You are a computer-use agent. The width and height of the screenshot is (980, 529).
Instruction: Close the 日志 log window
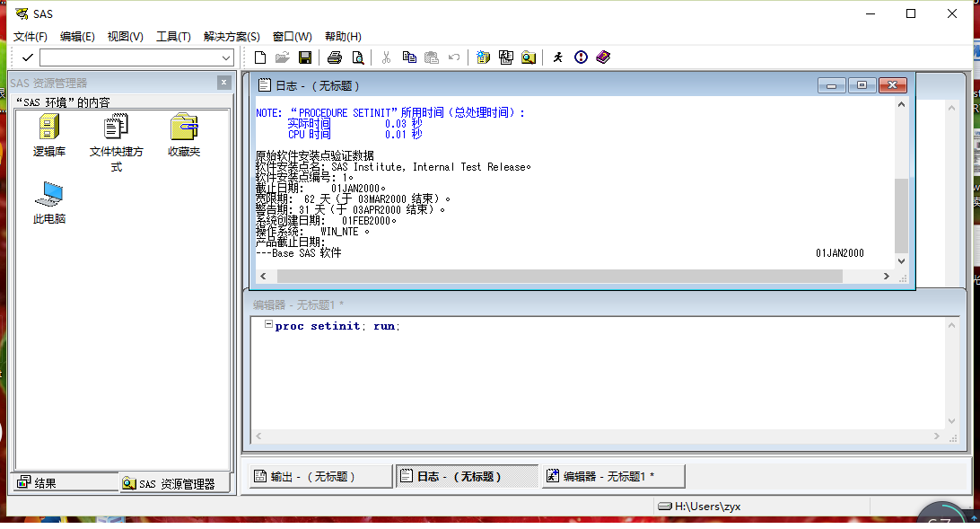892,85
